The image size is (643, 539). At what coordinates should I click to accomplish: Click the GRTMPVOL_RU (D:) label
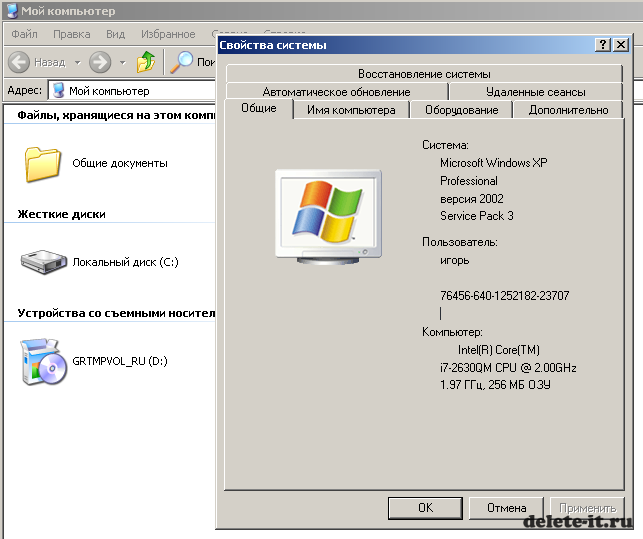click(120, 361)
